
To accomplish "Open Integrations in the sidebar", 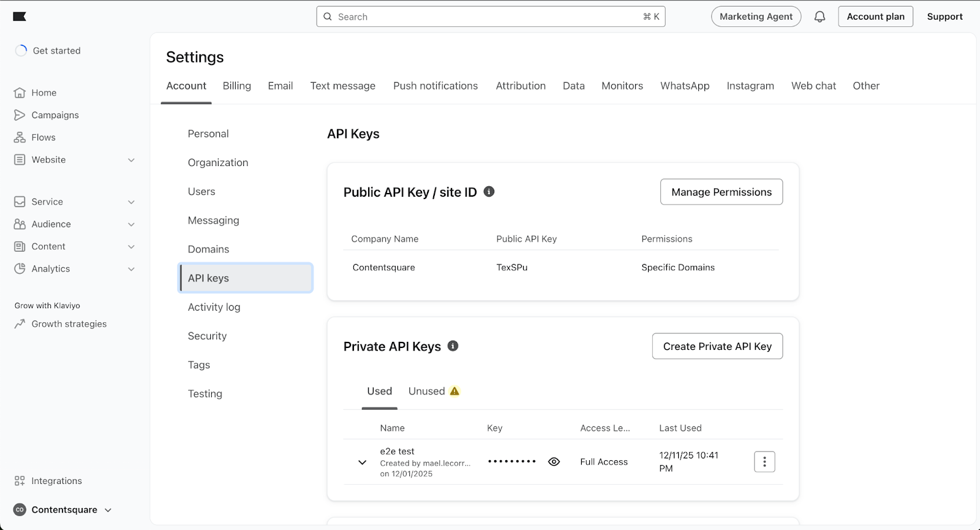I will click(x=56, y=481).
